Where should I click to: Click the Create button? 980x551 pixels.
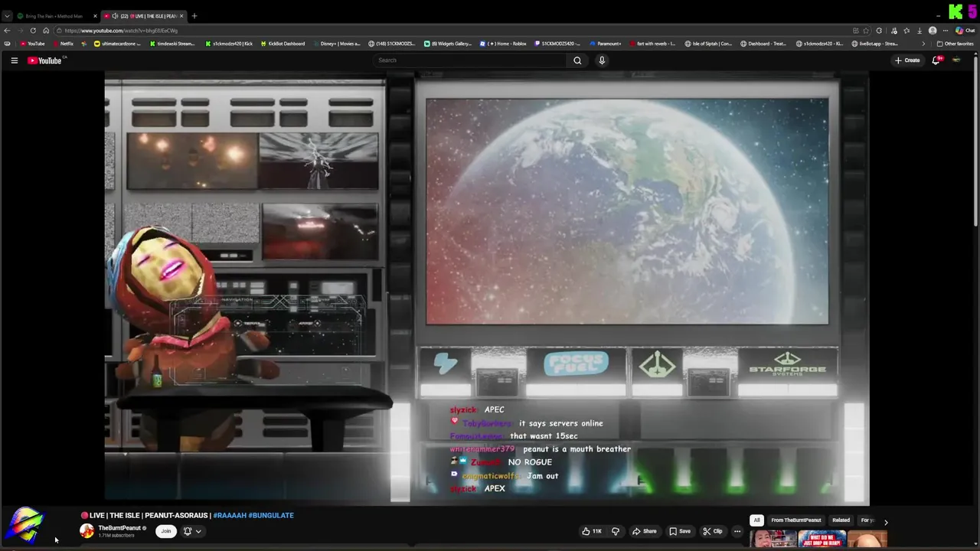click(907, 60)
